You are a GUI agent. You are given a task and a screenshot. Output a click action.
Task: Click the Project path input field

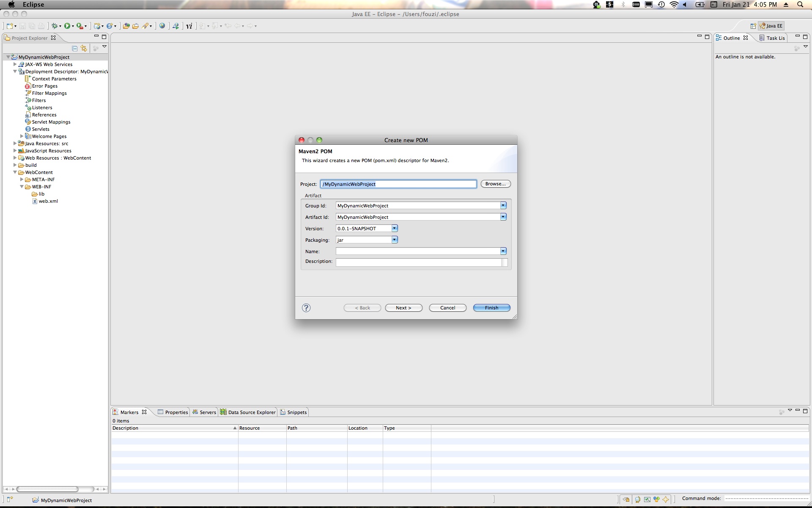coord(398,184)
